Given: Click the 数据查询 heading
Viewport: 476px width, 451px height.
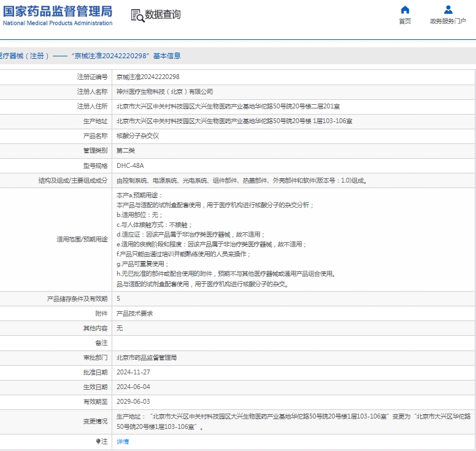Looking at the screenshot, I should pyautogui.click(x=163, y=14).
